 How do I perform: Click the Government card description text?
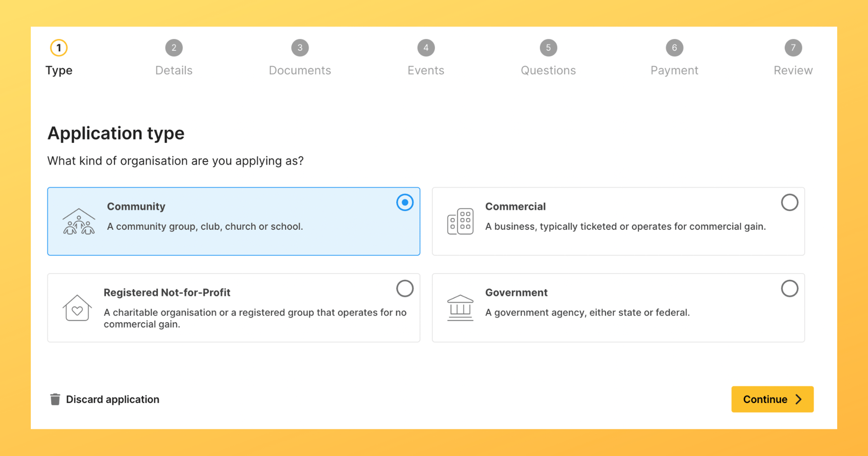coord(587,313)
